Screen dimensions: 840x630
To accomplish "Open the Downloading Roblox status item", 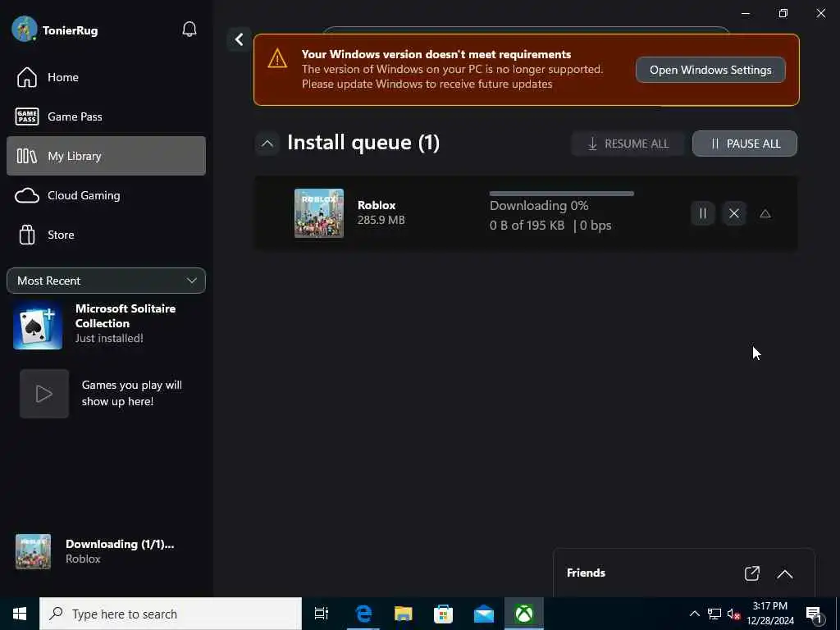I will 106,551.
